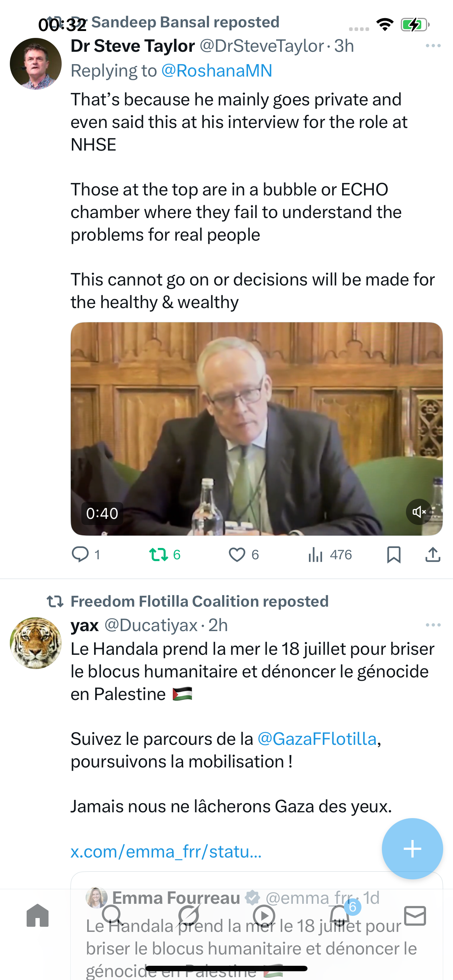Like the Dr Steve Taylor tweet
Image resolution: width=453 pixels, height=980 pixels.
[244, 555]
